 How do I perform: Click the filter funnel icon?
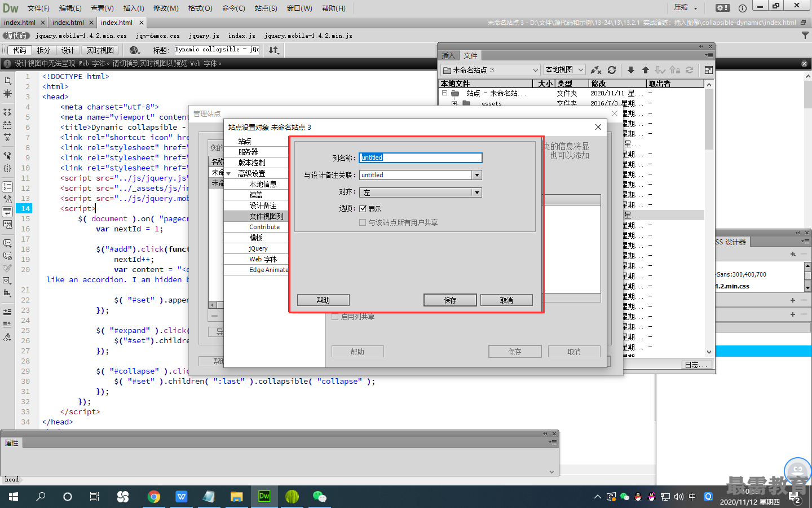pos(805,36)
